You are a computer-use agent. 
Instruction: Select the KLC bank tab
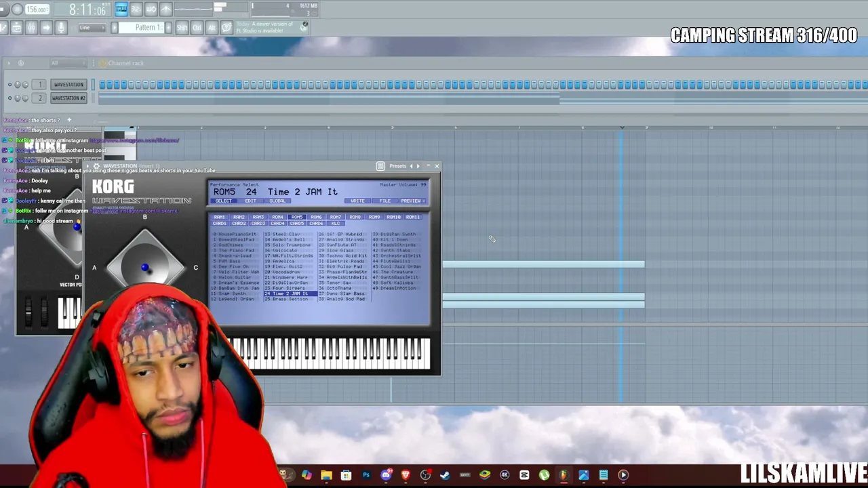click(335, 224)
